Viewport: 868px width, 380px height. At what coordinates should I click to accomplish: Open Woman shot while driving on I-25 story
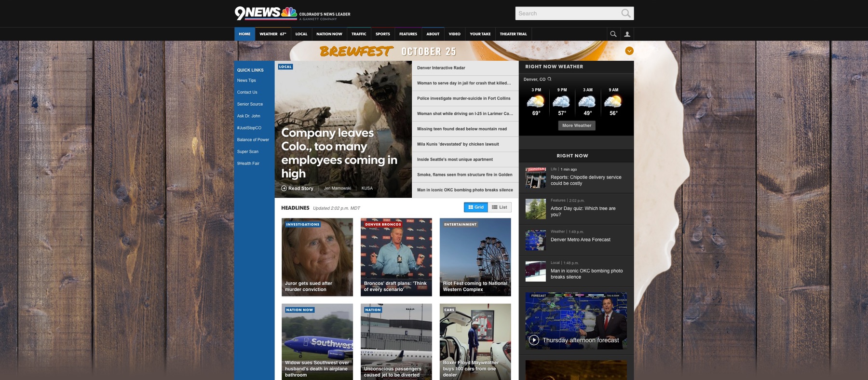pos(465,114)
